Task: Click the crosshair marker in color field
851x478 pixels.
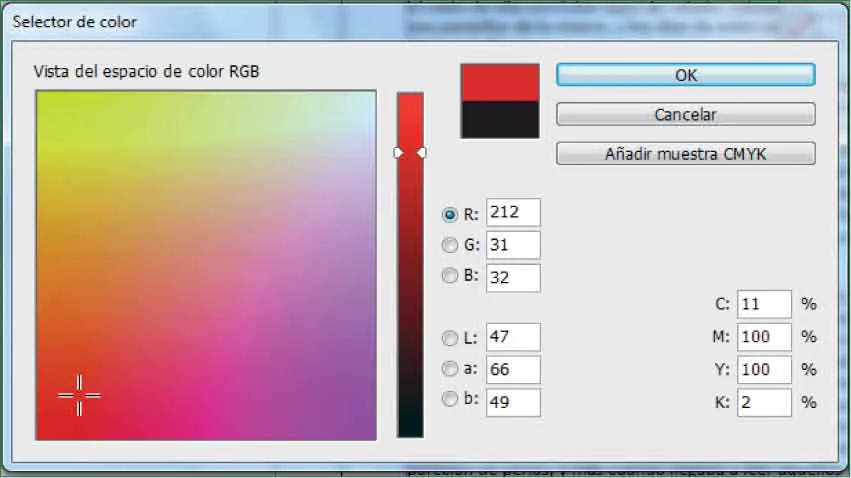Action: pyautogui.click(x=79, y=396)
